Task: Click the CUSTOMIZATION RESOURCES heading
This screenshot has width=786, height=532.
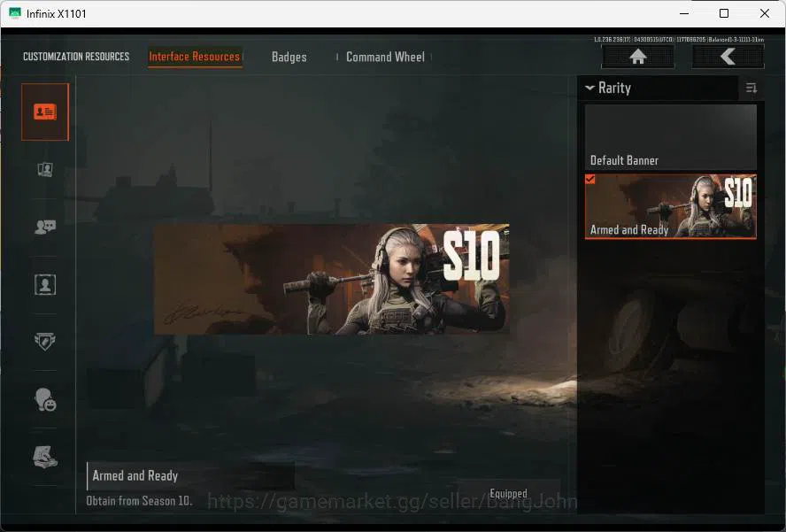Action: pos(76,57)
